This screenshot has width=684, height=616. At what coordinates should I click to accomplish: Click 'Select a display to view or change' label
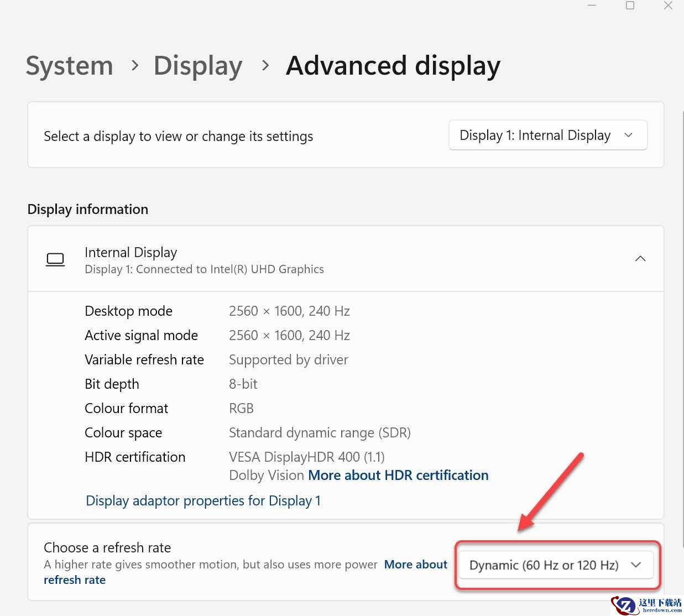tap(179, 136)
